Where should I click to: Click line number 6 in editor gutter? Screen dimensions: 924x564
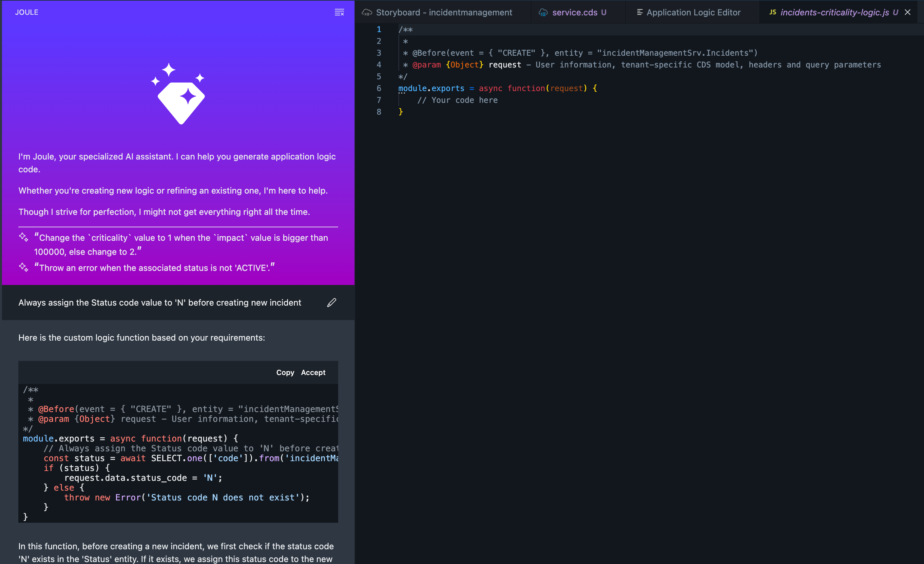tap(379, 88)
